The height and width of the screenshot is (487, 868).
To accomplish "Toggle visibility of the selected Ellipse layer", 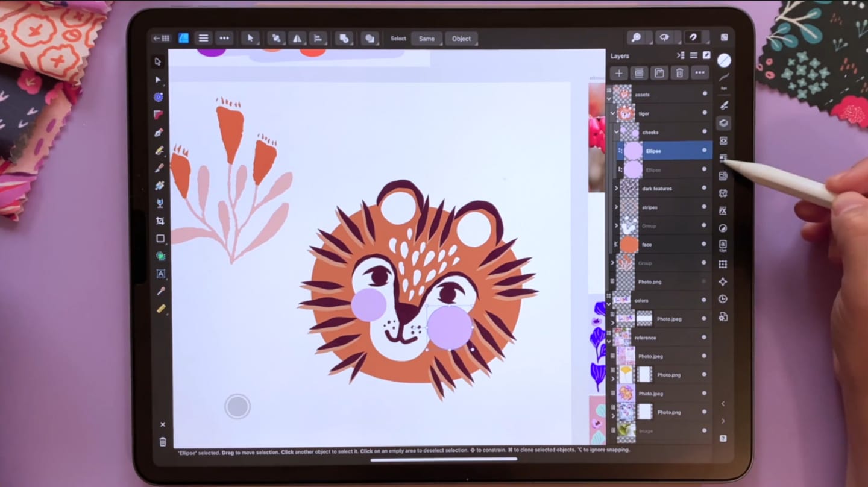I will click(704, 151).
